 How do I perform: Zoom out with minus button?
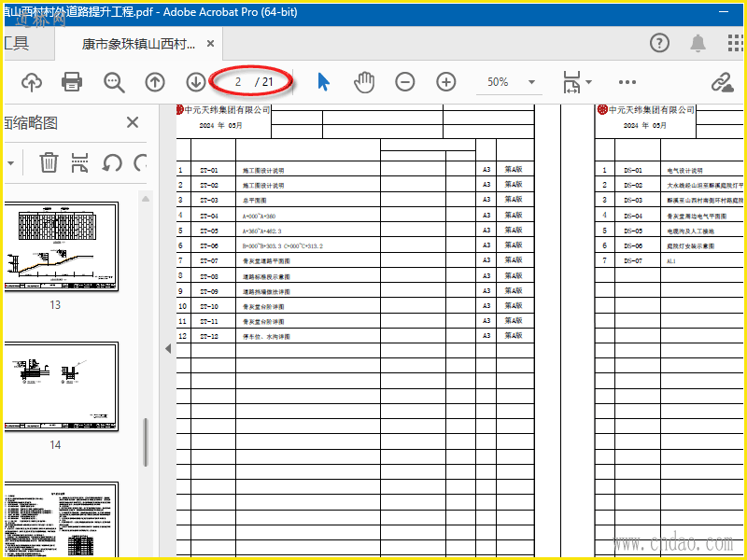coord(405,82)
